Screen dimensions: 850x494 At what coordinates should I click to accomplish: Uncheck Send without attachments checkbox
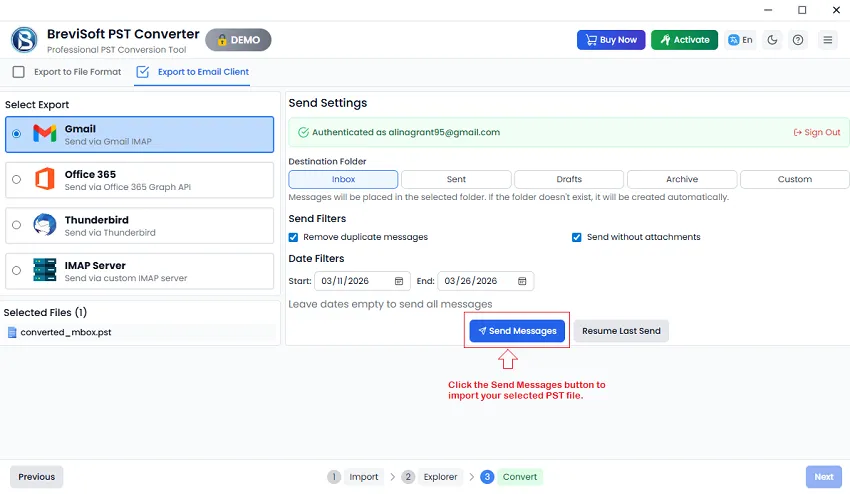[x=577, y=237]
